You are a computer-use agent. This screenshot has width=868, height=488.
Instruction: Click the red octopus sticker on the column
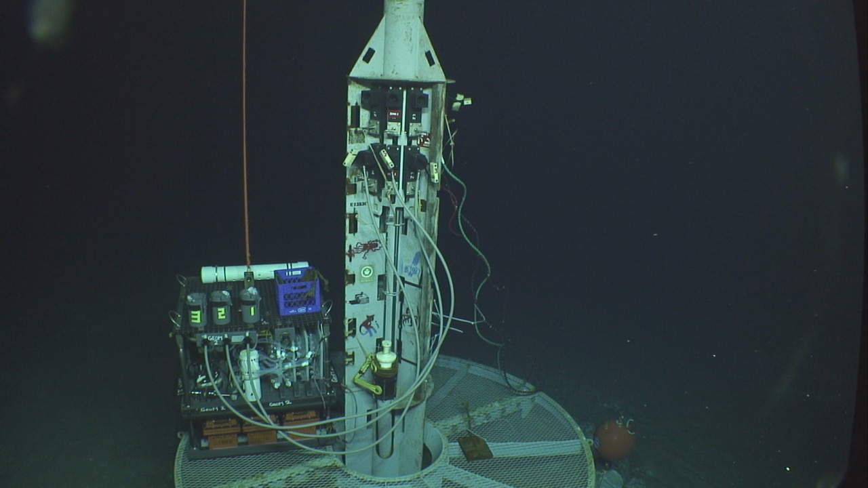pyautogui.click(x=367, y=247)
